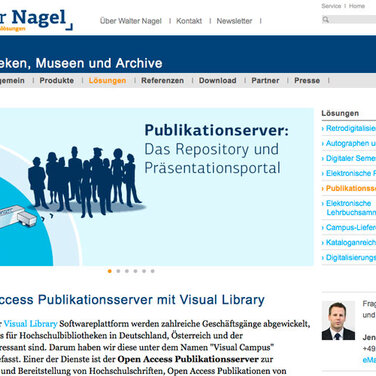The width and height of the screenshot is (376, 376).
Task: Click the Publikationsserver mit Visual Library heading
Action: pyautogui.click(x=132, y=300)
